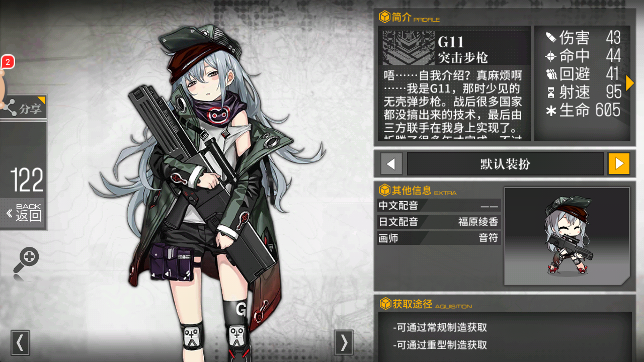Switch to the previous costume with the gray arrow
The height and width of the screenshot is (362, 644).
coord(391,164)
